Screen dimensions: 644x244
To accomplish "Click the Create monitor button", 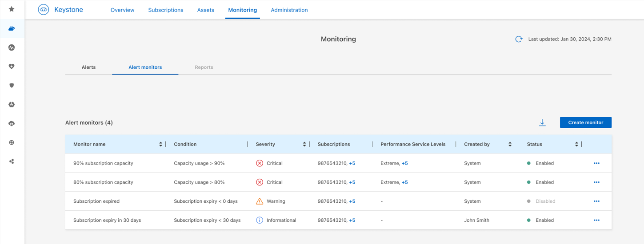I will pyautogui.click(x=585, y=122).
